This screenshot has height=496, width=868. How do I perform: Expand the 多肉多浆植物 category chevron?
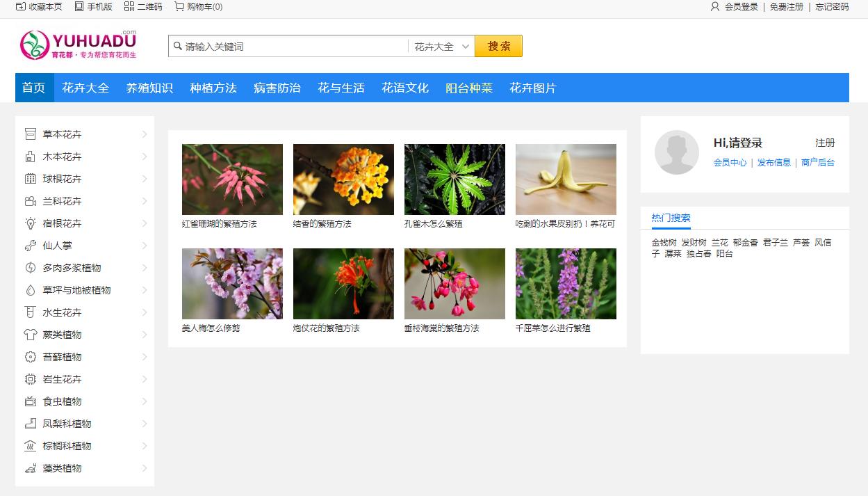[144, 268]
